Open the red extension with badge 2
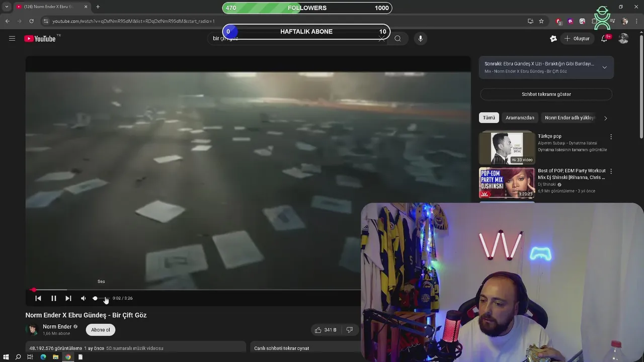This screenshot has height=362, width=644. [558, 21]
